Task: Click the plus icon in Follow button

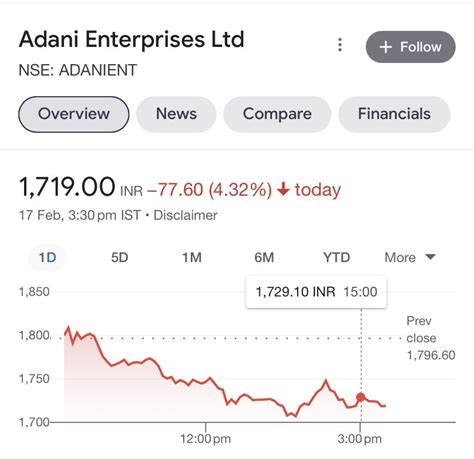Action: [385, 47]
